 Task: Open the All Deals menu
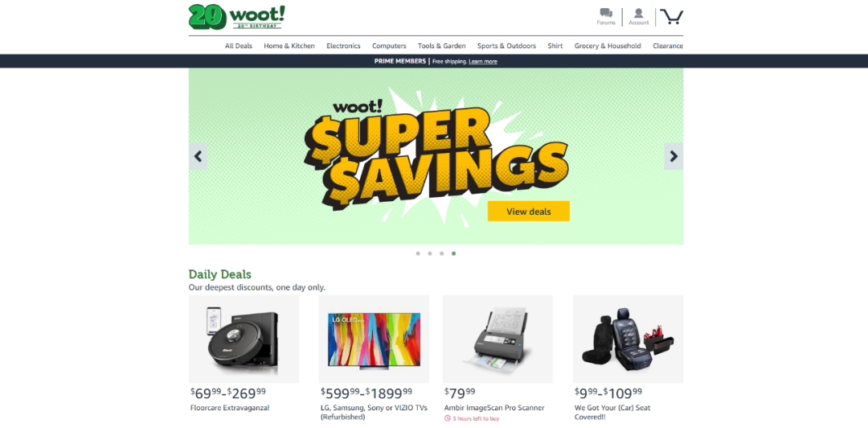239,46
